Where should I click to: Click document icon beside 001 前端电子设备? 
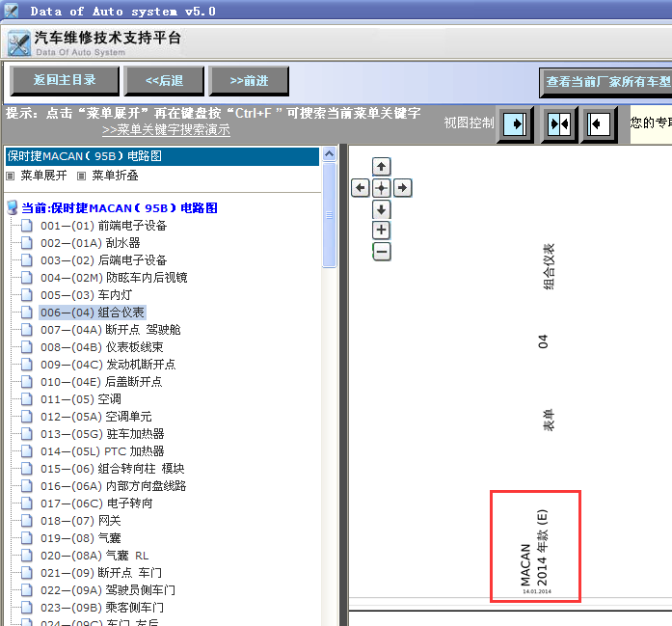tap(27, 226)
